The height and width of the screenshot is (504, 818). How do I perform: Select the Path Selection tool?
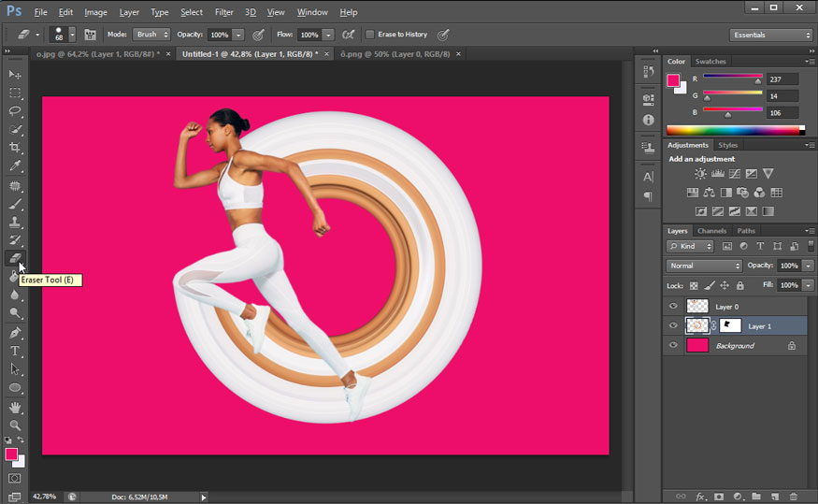pos(15,369)
